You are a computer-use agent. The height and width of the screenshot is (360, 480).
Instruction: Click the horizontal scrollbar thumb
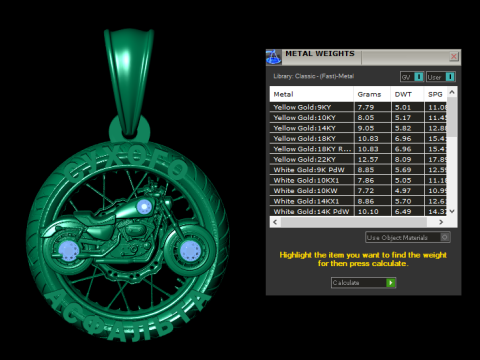(x=354, y=222)
